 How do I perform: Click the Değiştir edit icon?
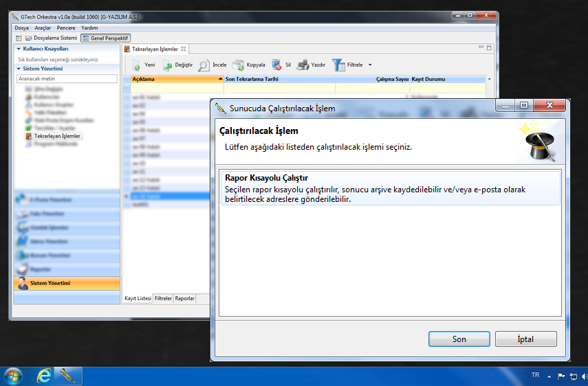point(167,65)
